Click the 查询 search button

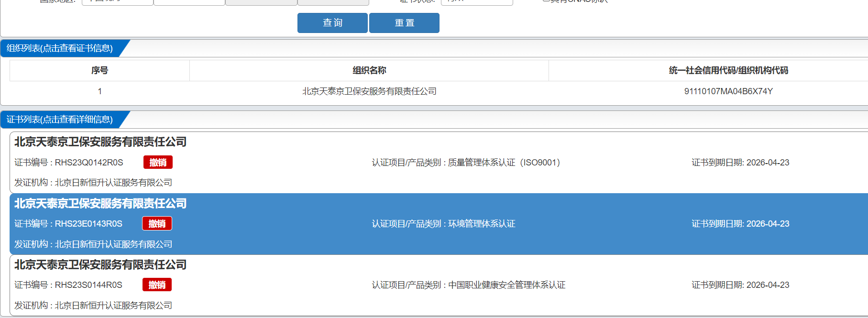[x=332, y=23]
